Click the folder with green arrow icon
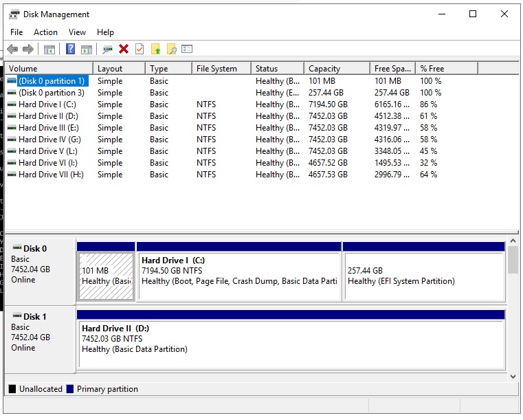 coord(156,49)
